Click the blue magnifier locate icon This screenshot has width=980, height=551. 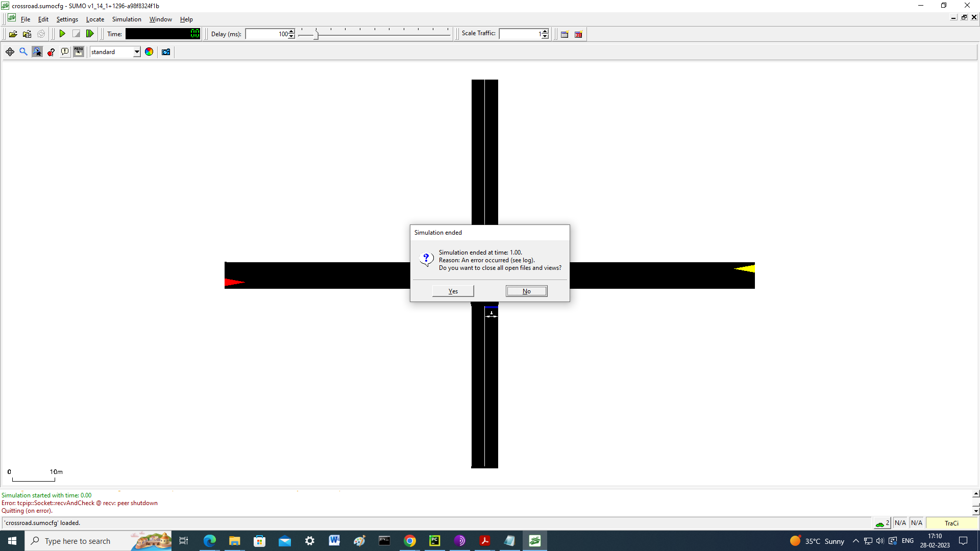click(23, 52)
